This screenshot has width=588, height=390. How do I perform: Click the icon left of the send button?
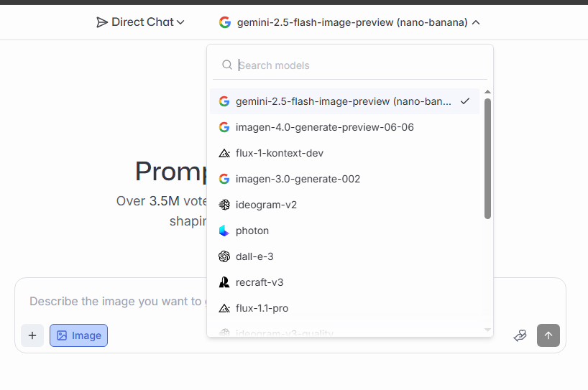point(520,335)
